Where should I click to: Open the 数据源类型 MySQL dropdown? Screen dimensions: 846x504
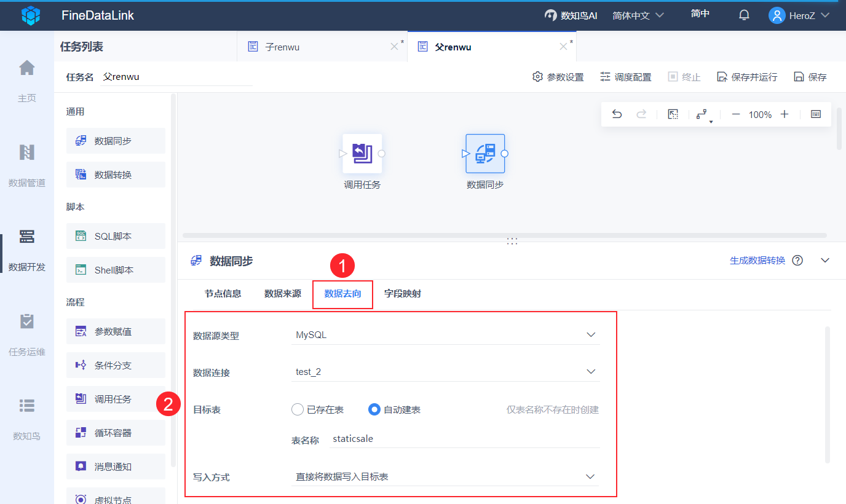445,335
